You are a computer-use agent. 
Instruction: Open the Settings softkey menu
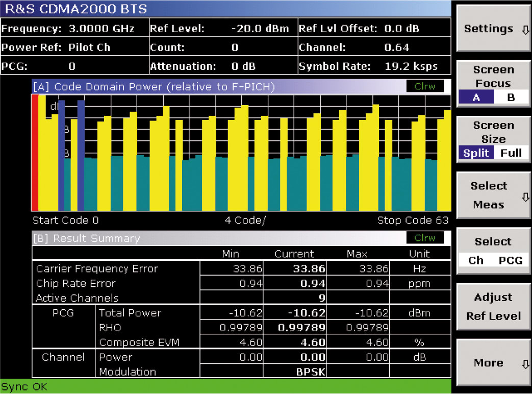tap(493, 29)
